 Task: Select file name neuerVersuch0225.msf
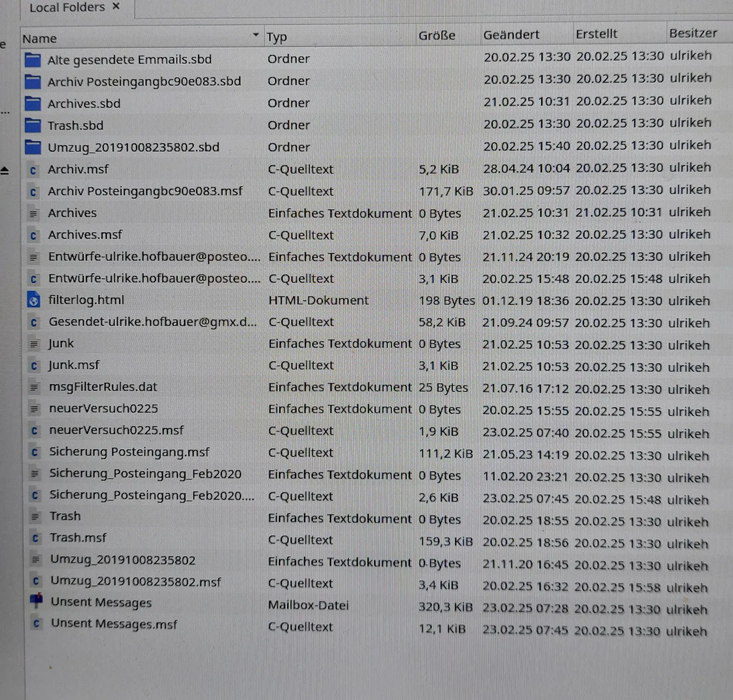(116, 430)
